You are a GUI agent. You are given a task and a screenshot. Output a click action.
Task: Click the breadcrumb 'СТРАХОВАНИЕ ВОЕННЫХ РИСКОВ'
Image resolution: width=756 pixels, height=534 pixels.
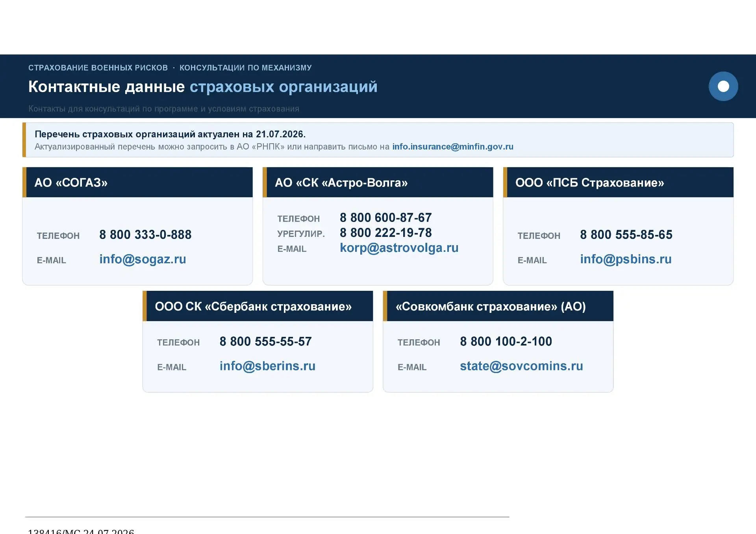[x=98, y=68]
